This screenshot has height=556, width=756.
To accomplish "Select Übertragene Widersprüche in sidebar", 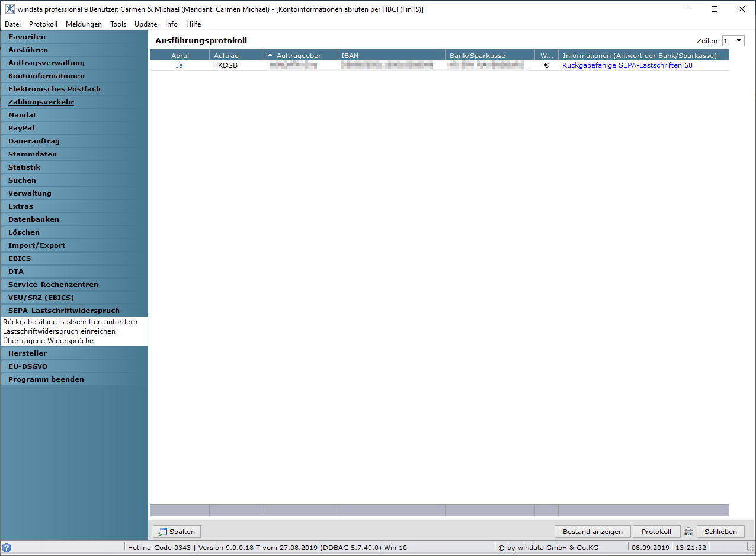I will click(x=48, y=341).
